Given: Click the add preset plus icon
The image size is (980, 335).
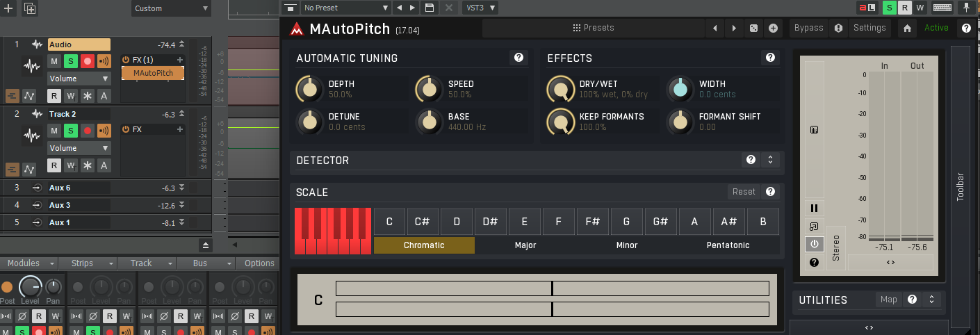Looking at the screenshot, I should pos(773,28).
